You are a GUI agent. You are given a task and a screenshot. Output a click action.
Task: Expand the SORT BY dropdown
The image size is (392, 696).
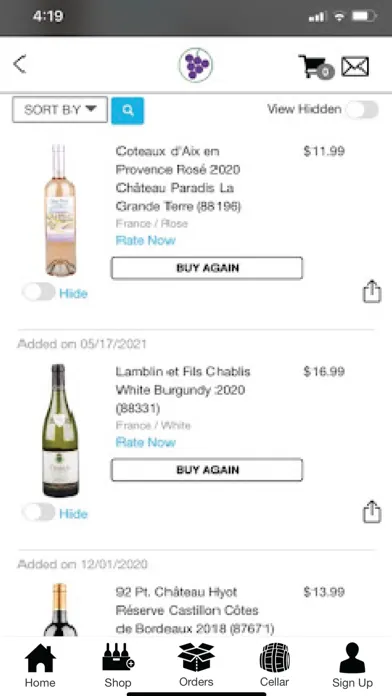60,110
